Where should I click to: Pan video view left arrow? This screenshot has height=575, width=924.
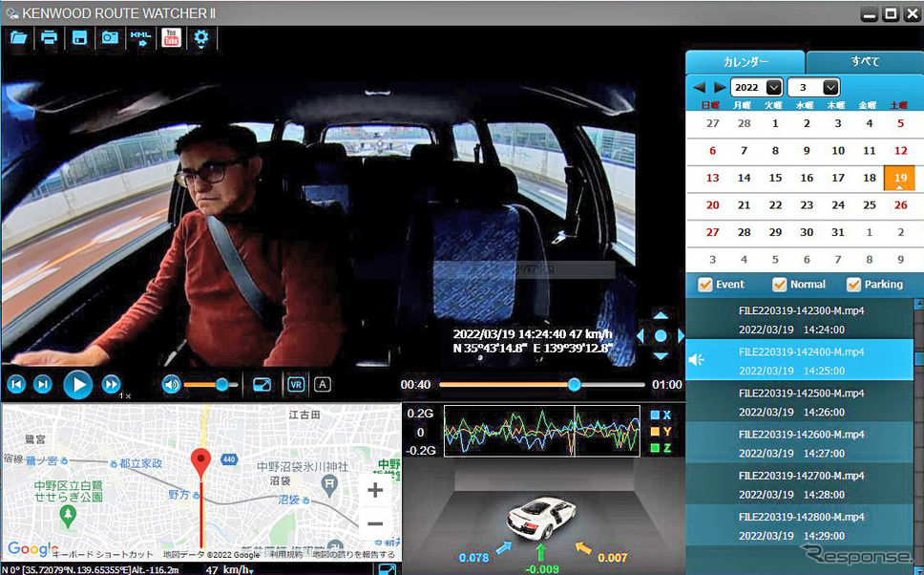640,335
